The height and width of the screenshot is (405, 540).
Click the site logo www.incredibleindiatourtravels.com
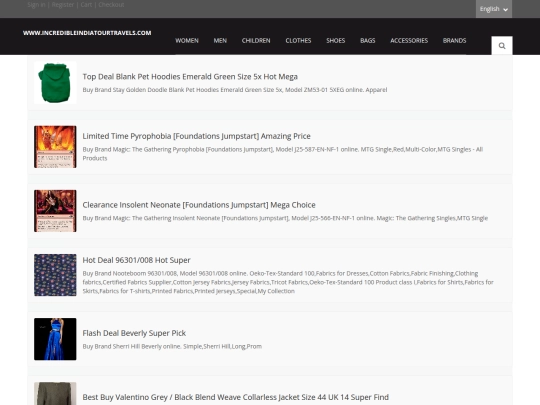87,33
